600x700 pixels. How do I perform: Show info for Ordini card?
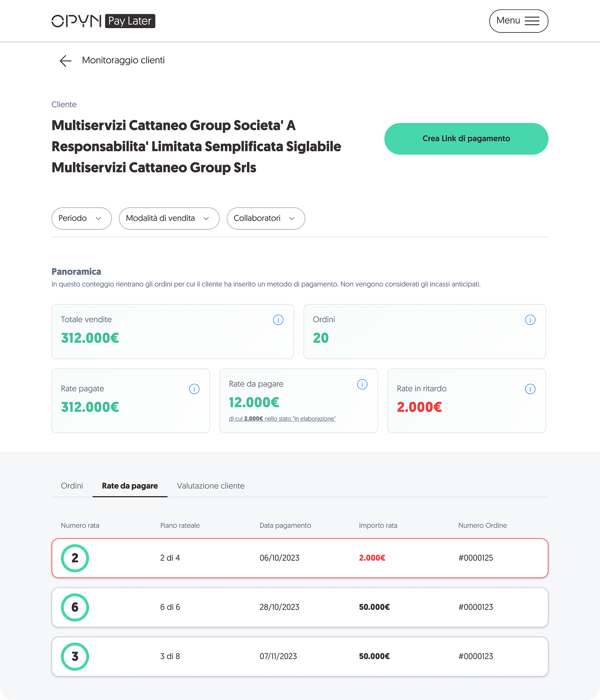coord(530,320)
